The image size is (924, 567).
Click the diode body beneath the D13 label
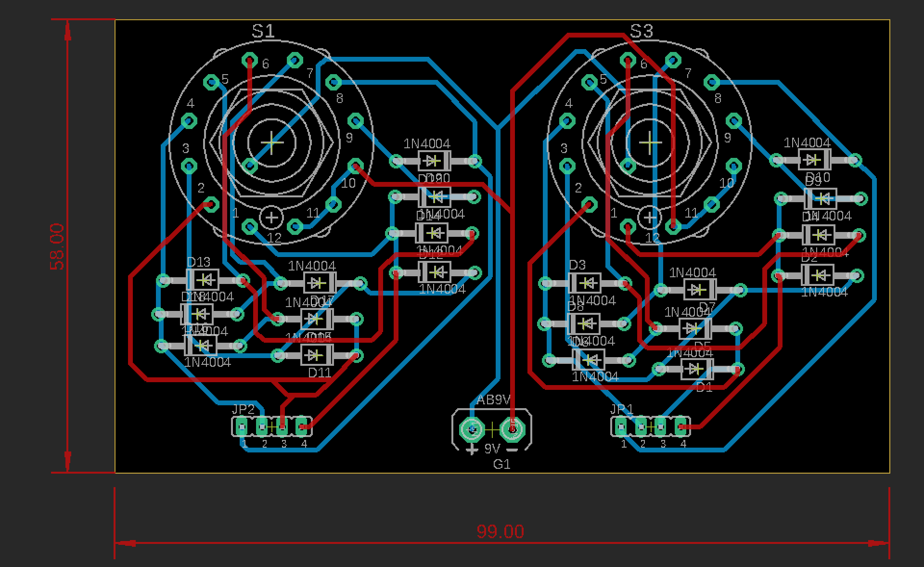pyautogui.click(x=203, y=280)
